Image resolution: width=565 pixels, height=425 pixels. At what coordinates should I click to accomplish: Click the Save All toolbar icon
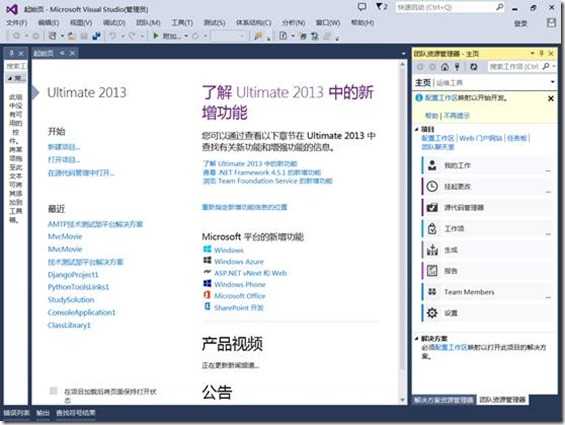[x=97, y=36]
